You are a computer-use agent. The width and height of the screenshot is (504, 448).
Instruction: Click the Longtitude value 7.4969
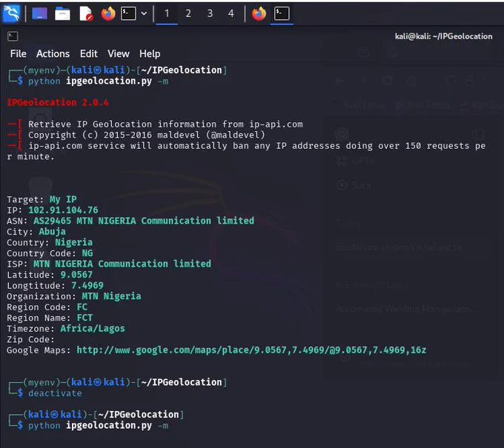click(87, 286)
